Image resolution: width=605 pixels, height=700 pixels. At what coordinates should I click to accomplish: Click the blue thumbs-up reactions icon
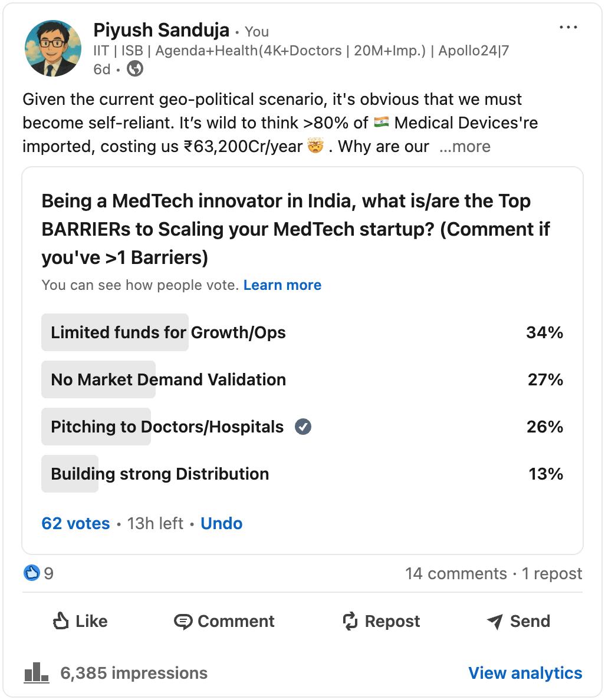pos(32,573)
